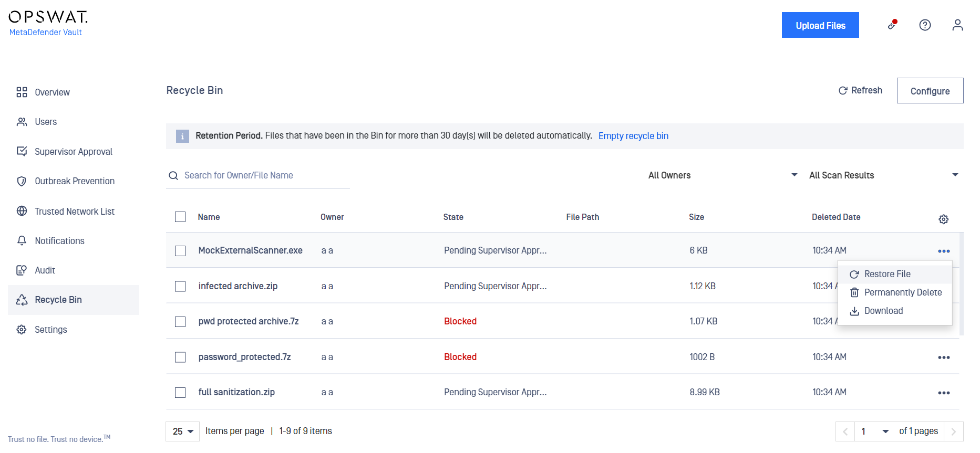This screenshot has width=980, height=453.
Task: Open the link notification icon with red dot
Action: click(892, 25)
